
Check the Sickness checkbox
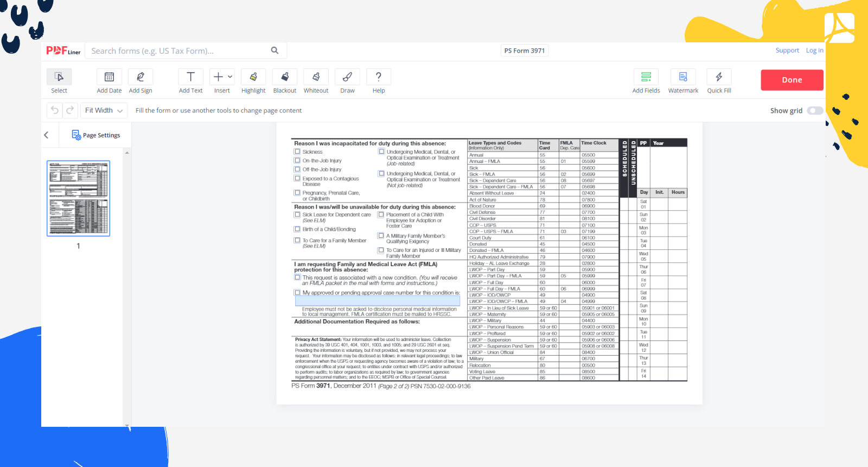click(297, 152)
